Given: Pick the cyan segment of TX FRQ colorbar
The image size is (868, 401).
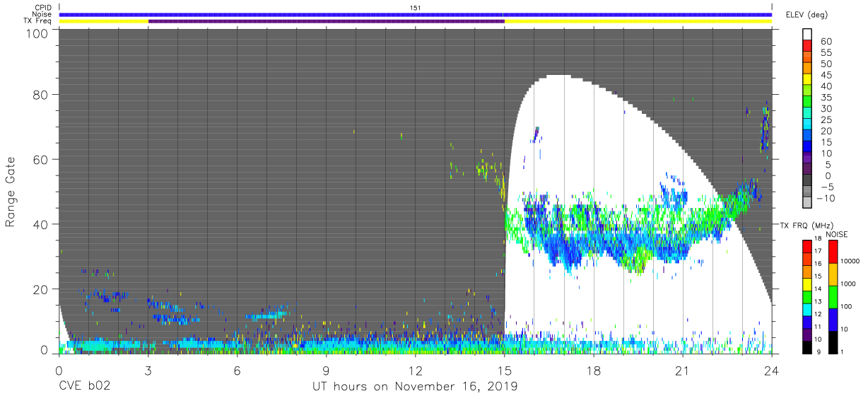Looking at the screenshot, I should [807, 308].
